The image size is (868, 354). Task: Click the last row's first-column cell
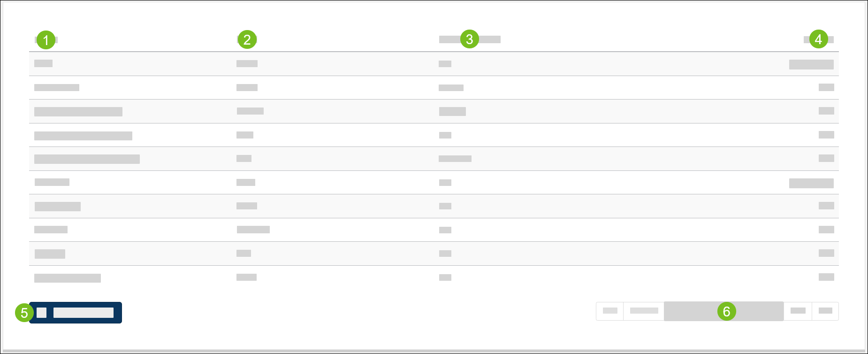[68, 278]
